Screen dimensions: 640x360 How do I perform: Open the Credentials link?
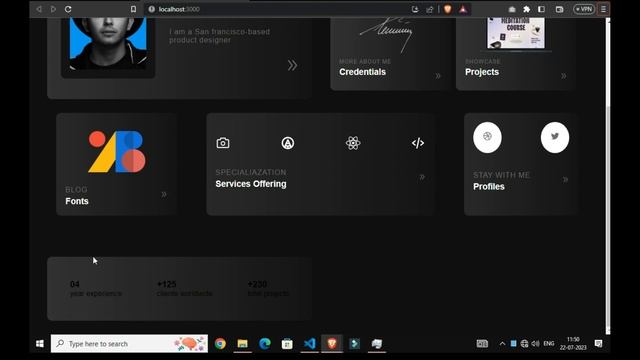[x=362, y=72]
